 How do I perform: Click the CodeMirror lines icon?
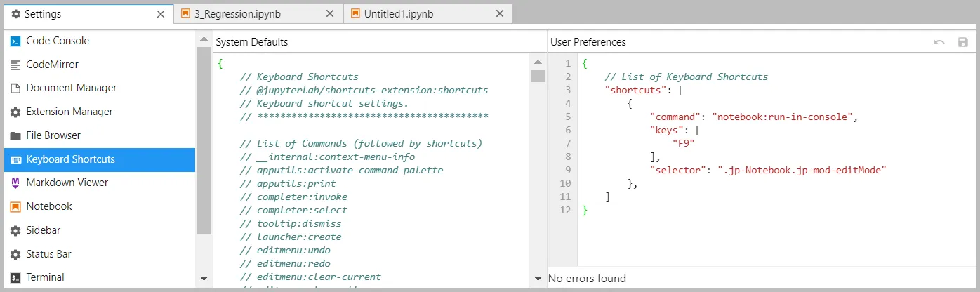pos(15,65)
